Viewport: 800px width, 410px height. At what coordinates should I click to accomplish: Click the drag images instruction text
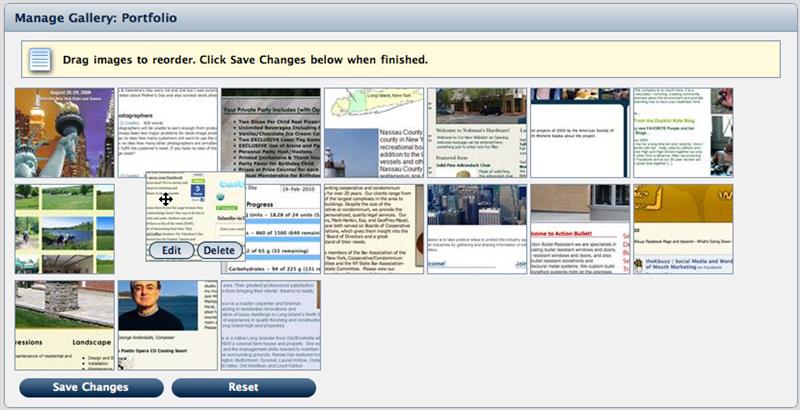click(245, 60)
